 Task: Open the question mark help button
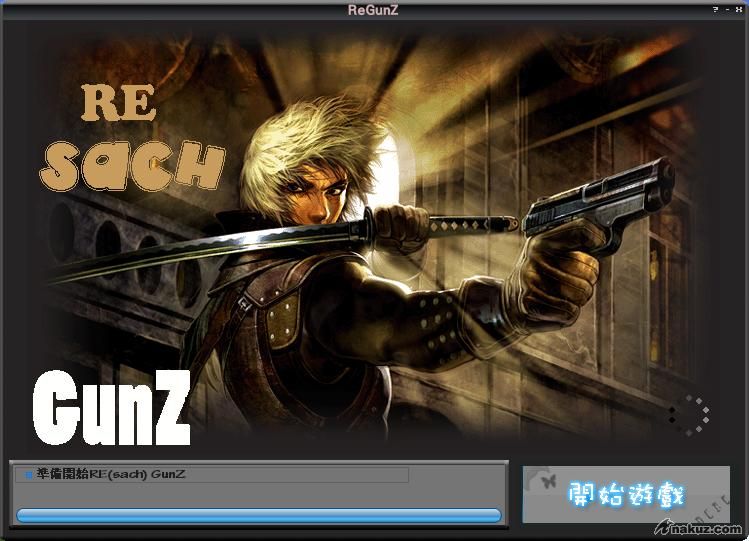pos(716,9)
